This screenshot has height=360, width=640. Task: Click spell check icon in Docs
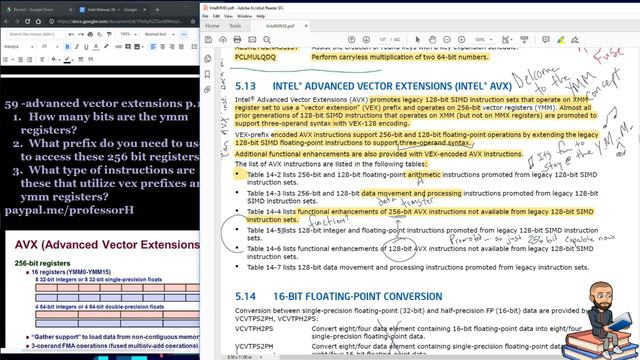click(x=100, y=34)
